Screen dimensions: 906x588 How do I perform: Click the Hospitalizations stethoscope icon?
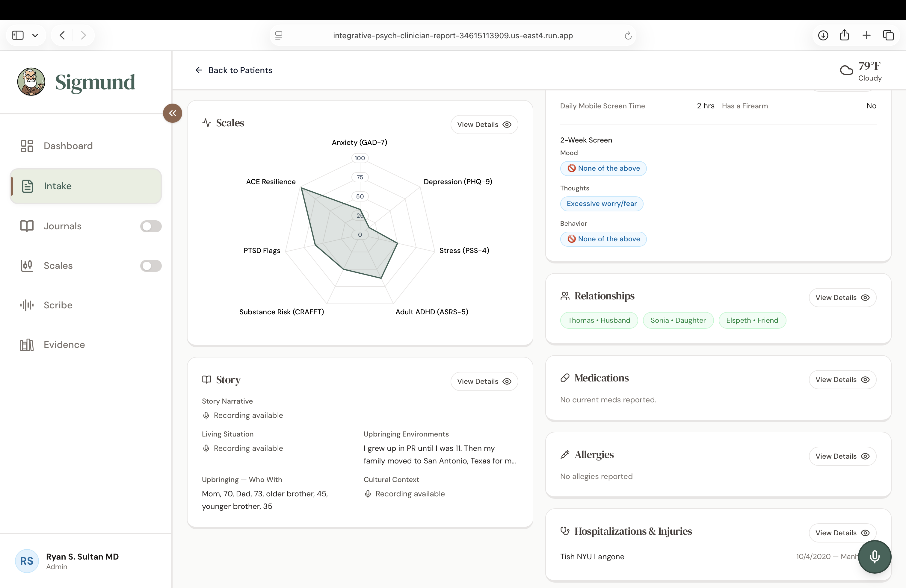coord(565,531)
